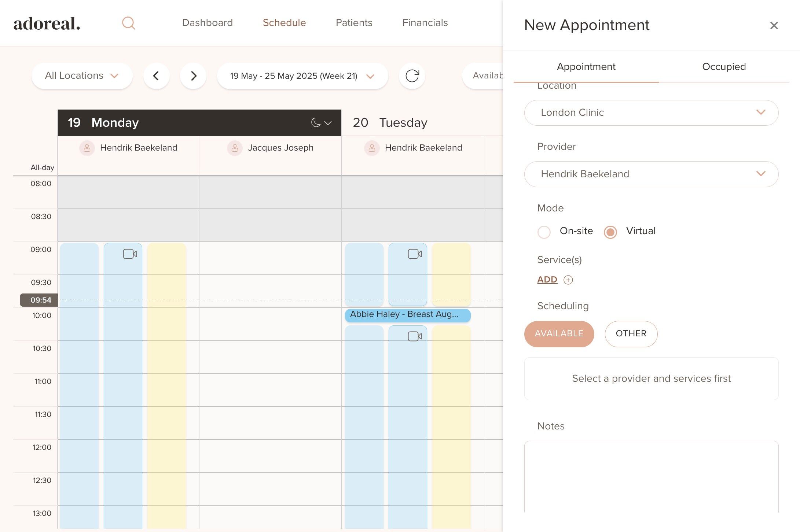800x532 pixels.
Task: Go to next week arrow
Action: coord(193,76)
